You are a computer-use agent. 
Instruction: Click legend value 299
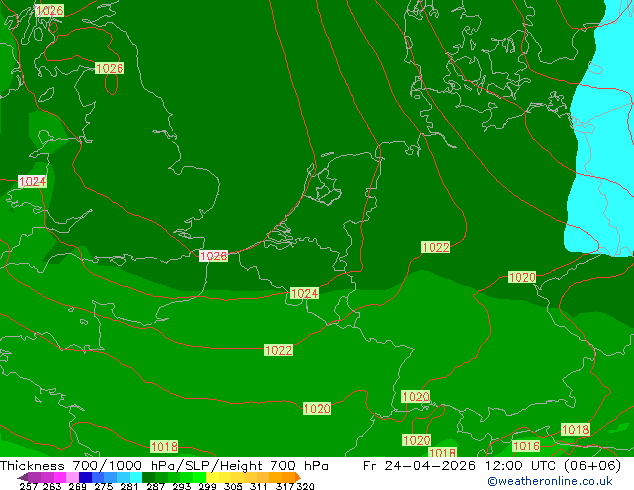pos(207,486)
